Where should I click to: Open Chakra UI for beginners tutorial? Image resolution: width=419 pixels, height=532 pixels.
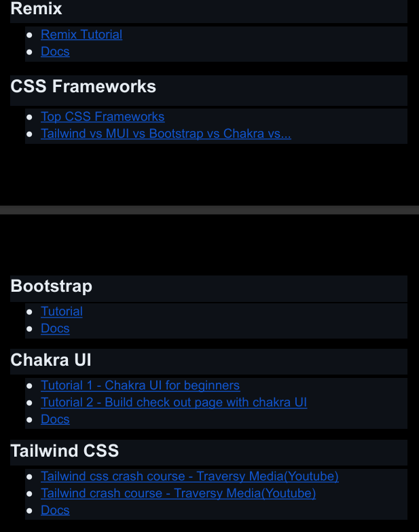[x=140, y=385]
